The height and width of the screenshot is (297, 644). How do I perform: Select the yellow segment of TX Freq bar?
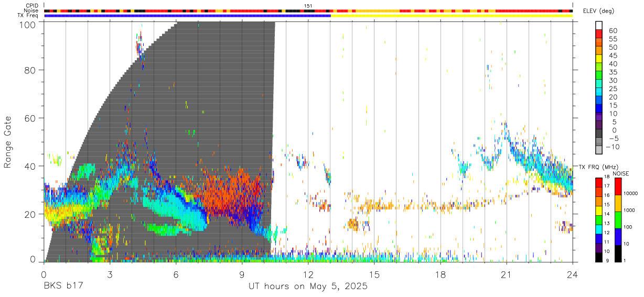(452, 16)
